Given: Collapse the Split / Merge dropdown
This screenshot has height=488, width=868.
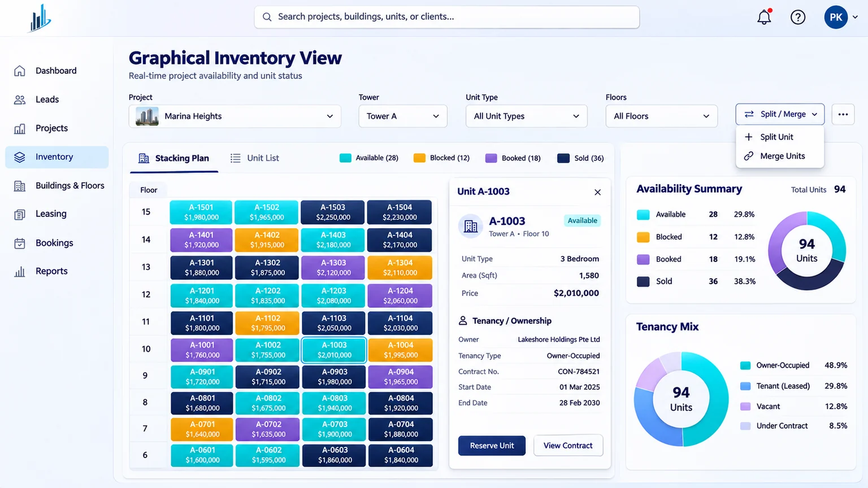Looking at the screenshot, I should 780,114.
